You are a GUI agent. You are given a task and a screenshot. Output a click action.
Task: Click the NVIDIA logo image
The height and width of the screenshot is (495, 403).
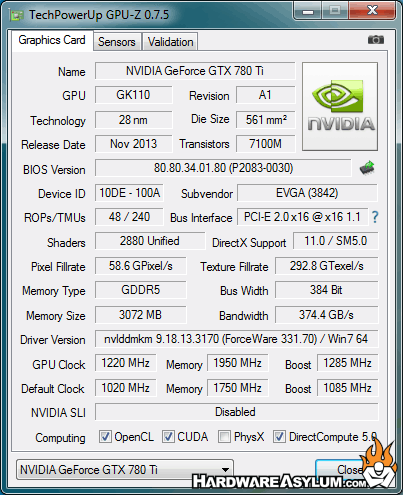coord(340,106)
